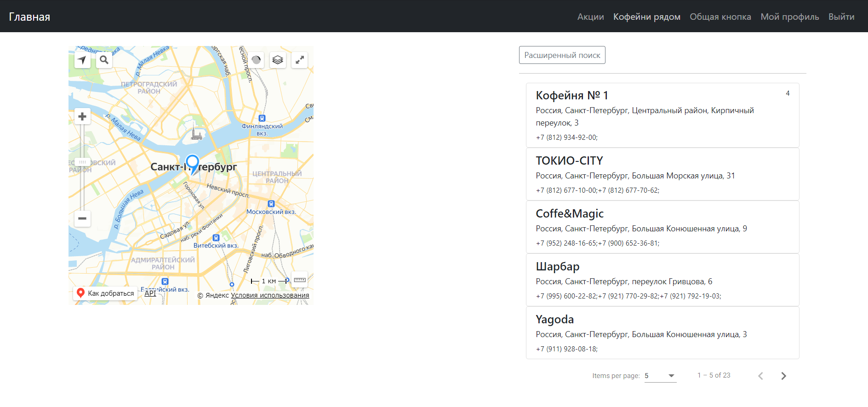
Task: Click the Балтийский вокзал station icon
Action: coord(165,281)
